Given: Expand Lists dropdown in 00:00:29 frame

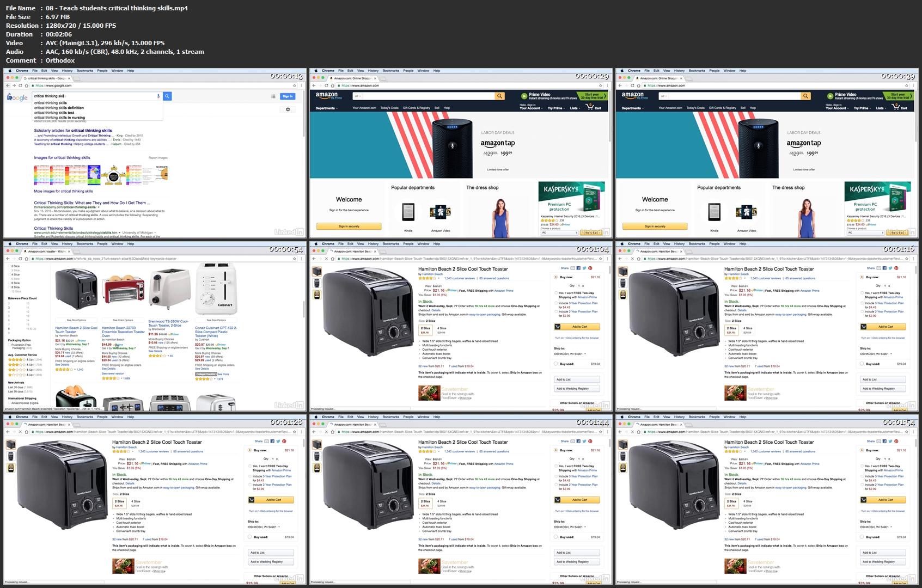Looking at the screenshot, I should pyautogui.click(x=575, y=108).
